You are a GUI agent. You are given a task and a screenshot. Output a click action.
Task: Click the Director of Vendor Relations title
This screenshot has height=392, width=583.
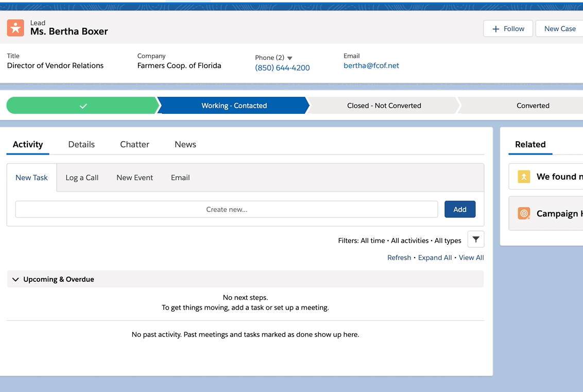pos(56,65)
